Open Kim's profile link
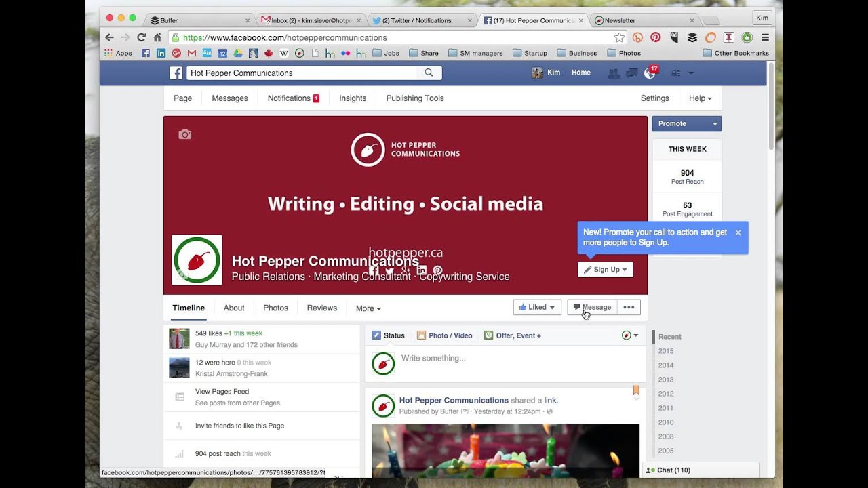This screenshot has height=488, width=868. point(547,73)
